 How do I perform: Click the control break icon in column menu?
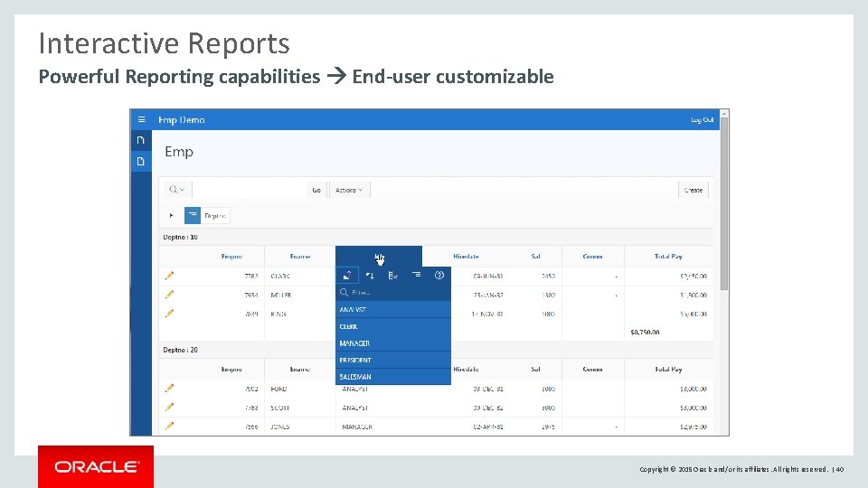click(x=416, y=275)
